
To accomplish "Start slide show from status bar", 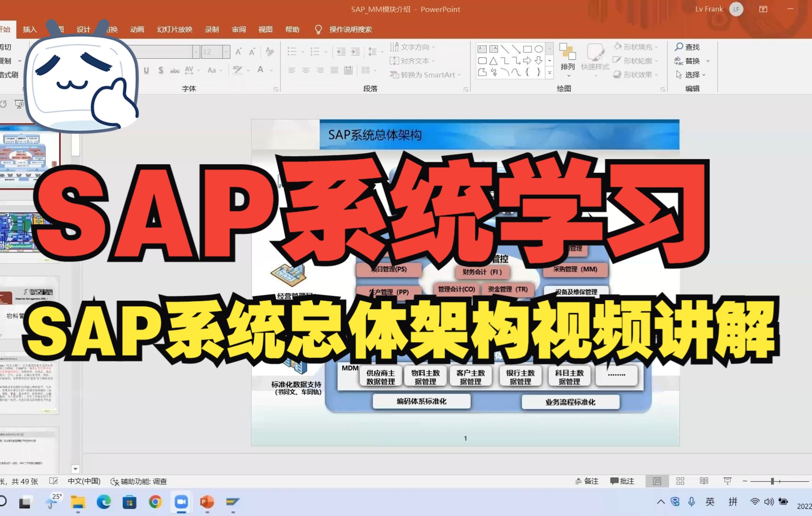I will (727, 481).
